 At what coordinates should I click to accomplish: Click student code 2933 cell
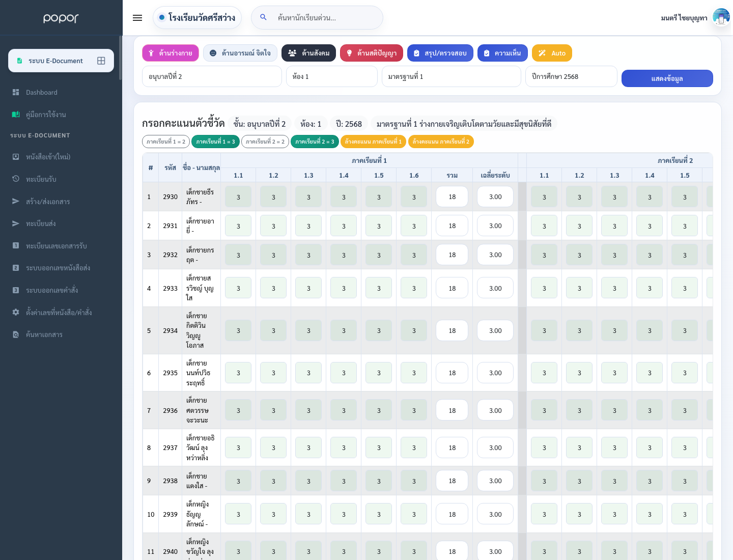(170, 288)
